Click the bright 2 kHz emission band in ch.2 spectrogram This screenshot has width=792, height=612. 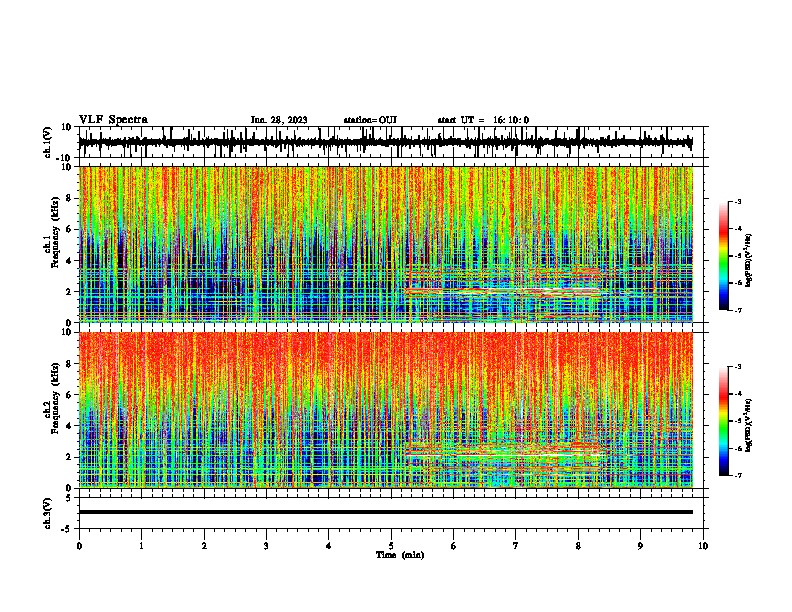[503, 456]
